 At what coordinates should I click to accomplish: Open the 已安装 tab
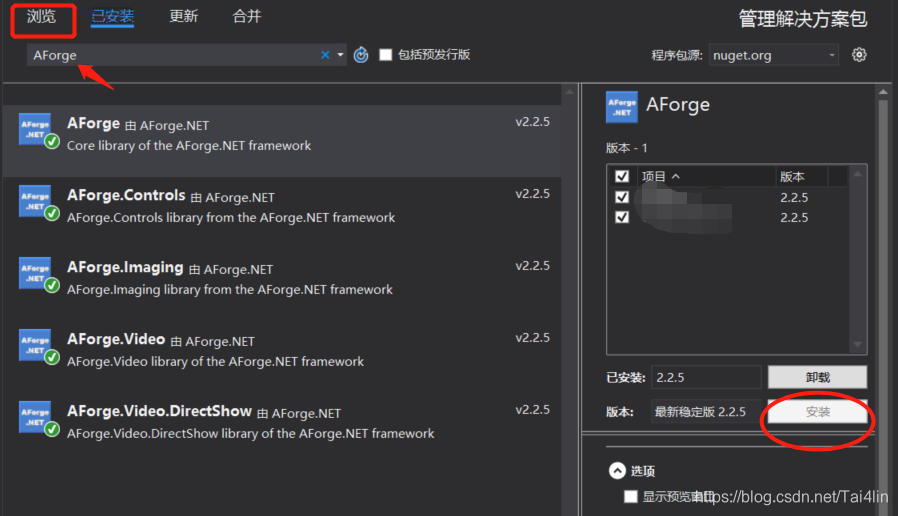(x=112, y=17)
